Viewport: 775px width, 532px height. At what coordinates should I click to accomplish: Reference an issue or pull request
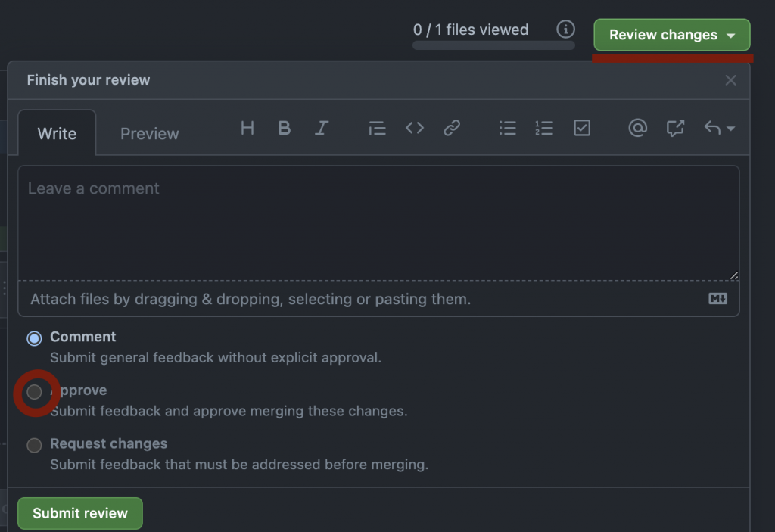[675, 128]
